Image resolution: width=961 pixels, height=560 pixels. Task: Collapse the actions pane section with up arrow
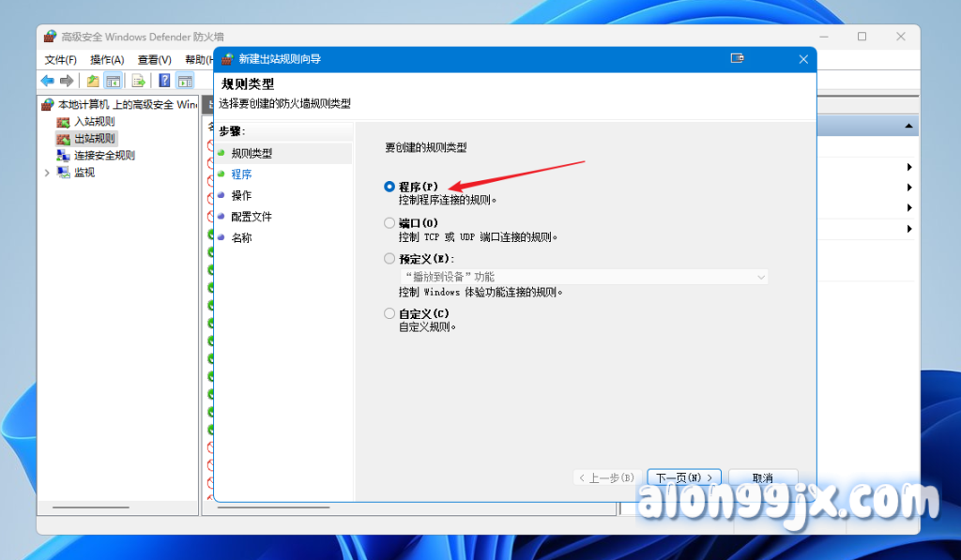908,126
